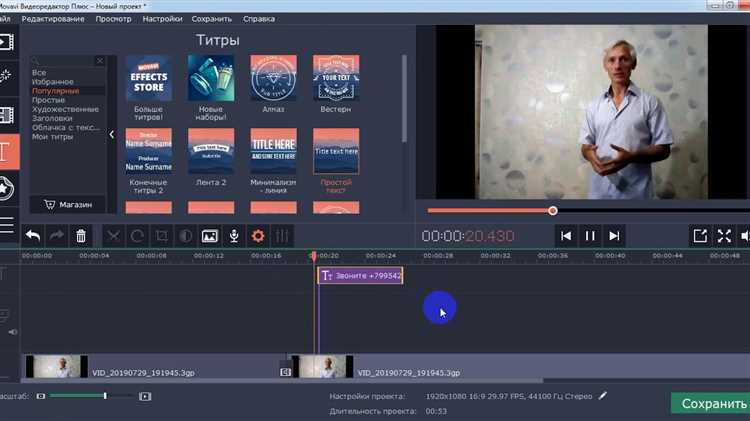
Task: Choose the Простой текст title preset
Action: pyautogui.click(x=336, y=151)
